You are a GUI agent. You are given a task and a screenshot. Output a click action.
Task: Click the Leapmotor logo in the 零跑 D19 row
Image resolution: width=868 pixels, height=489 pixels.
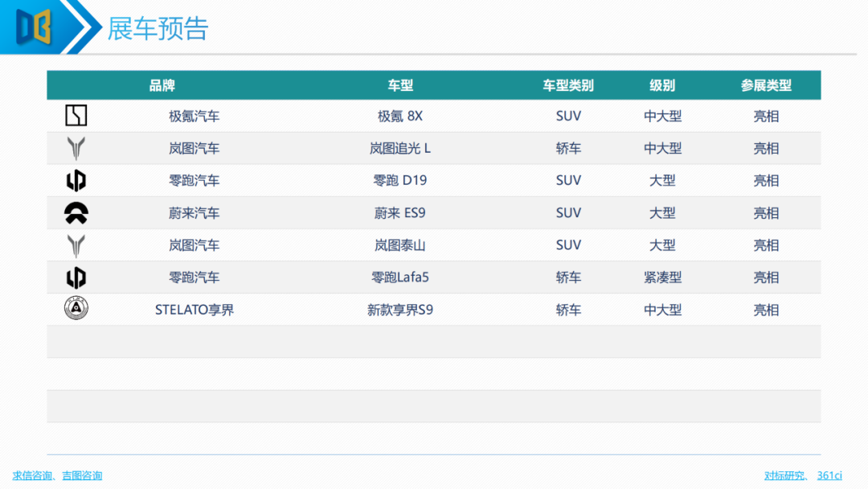[76, 180]
